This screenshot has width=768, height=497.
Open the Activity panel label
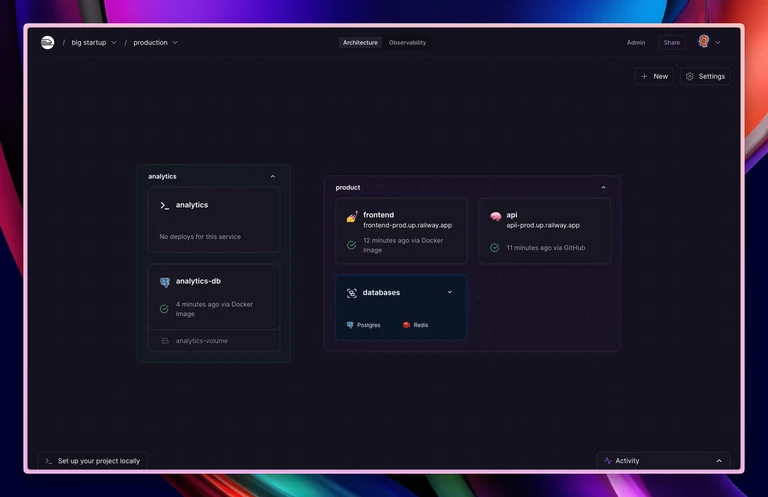[627, 461]
